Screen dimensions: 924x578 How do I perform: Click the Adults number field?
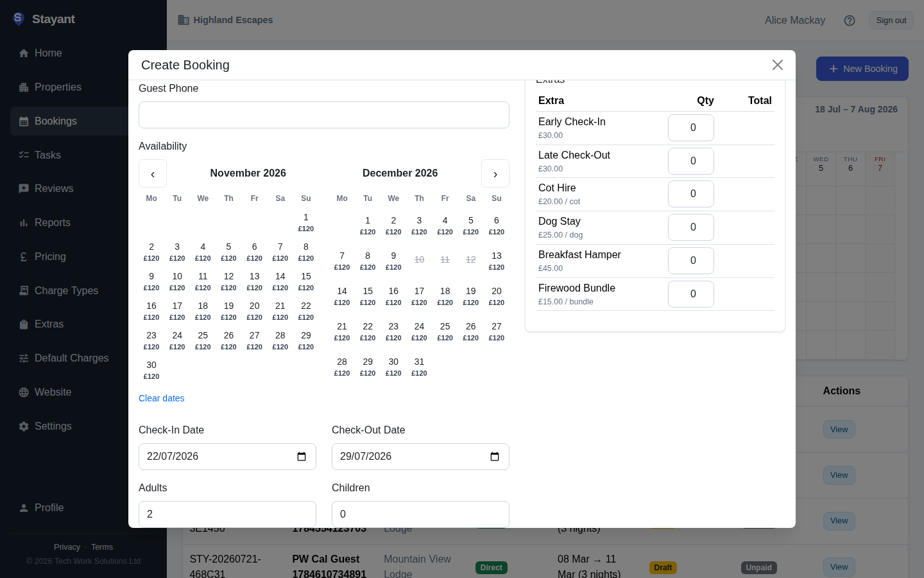(227, 514)
